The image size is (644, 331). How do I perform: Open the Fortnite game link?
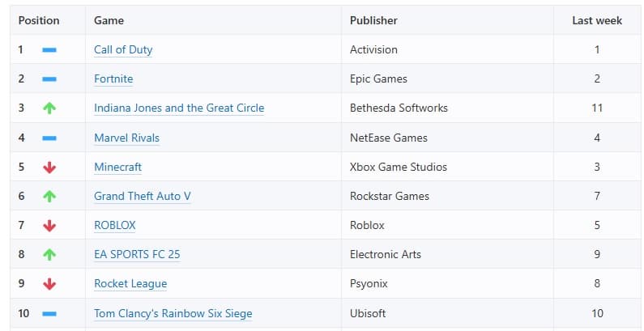[113, 79]
